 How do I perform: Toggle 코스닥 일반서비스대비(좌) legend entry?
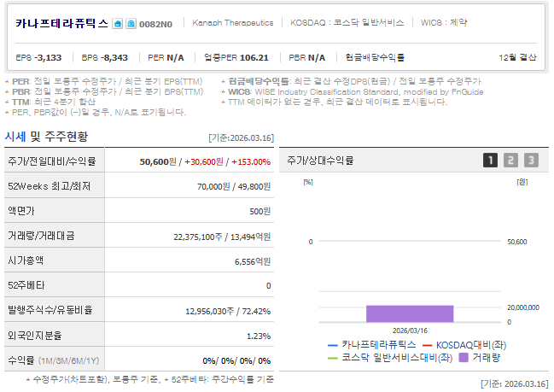pyautogui.click(x=390, y=358)
